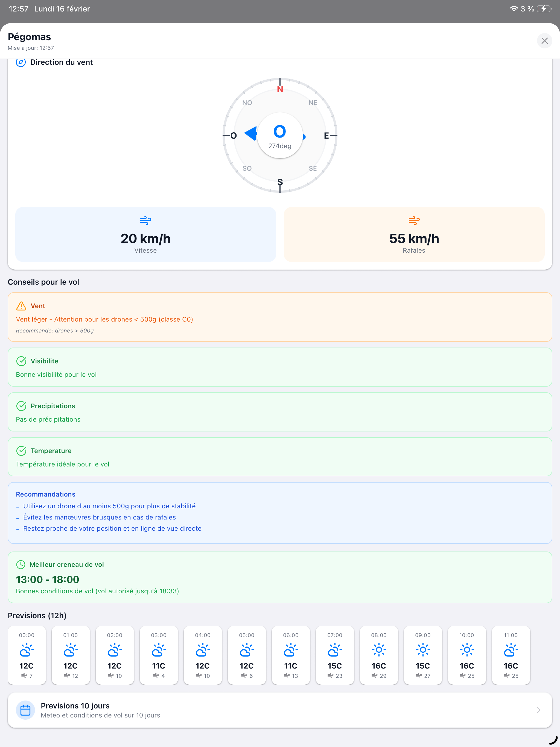
Task: Click the check icon next to Precipitations
Action: point(21,406)
